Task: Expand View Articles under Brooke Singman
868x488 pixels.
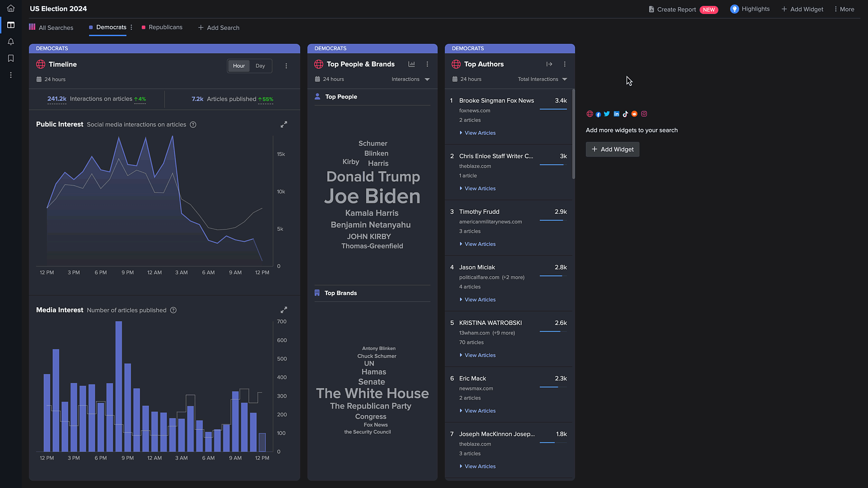Action: click(477, 132)
